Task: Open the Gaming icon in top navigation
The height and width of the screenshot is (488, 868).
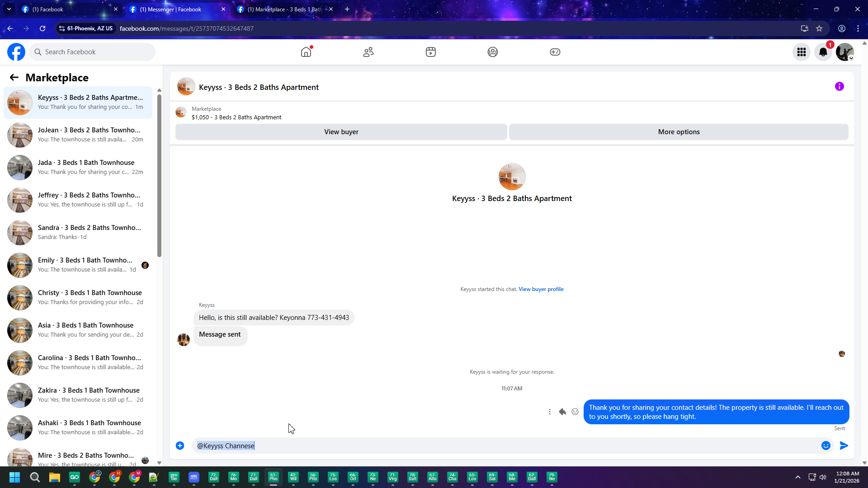Action: 555,52
